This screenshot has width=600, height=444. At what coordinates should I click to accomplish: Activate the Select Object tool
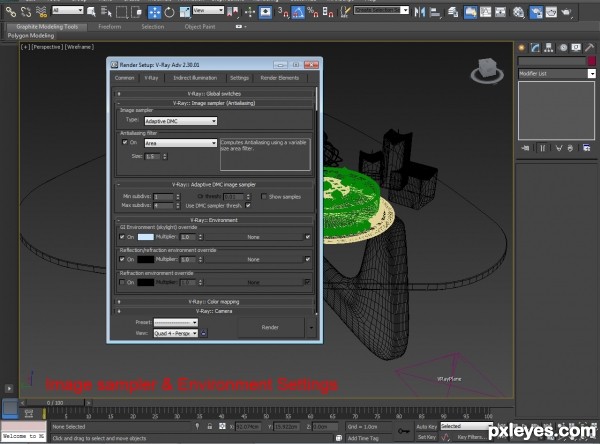[91, 12]
